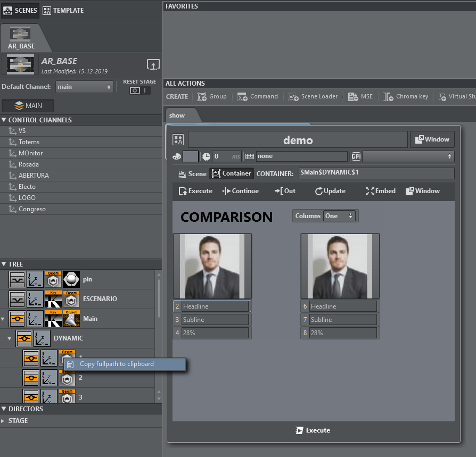This screenshot has height=457, width=476.
Task: Click the Update refresh icon
Action: coord(319,191)
